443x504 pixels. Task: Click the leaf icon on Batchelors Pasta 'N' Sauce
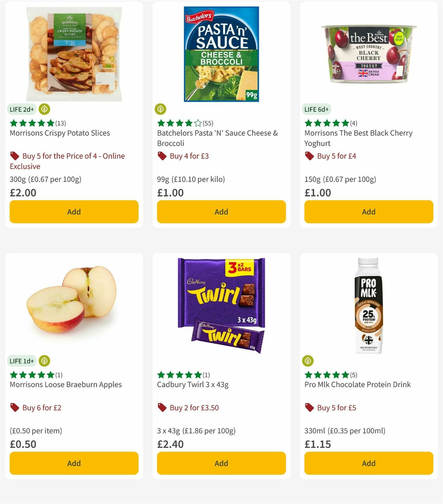pos(160,109)
